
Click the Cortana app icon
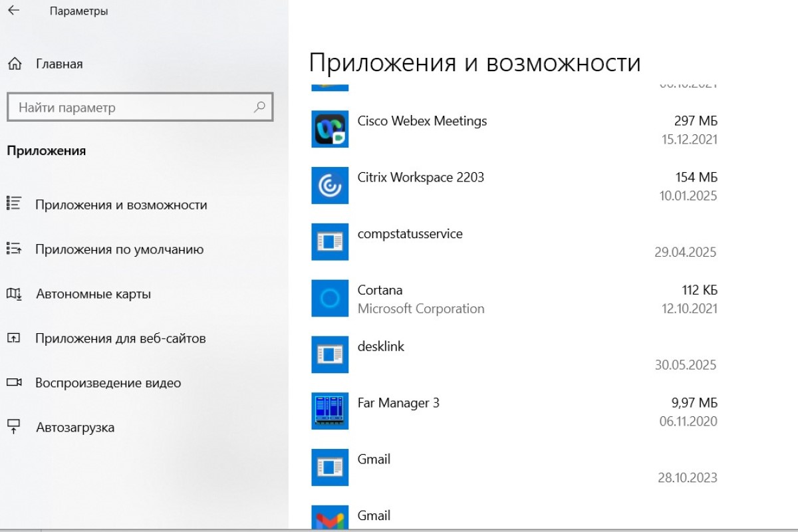330,299
